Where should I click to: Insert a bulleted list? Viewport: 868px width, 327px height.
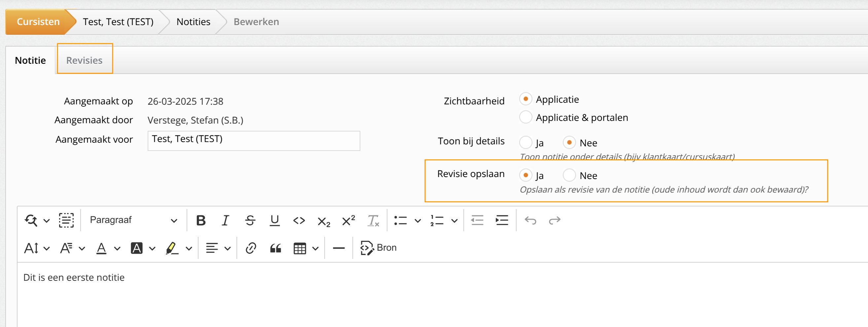pyautogui.click(x=401, y=220)
